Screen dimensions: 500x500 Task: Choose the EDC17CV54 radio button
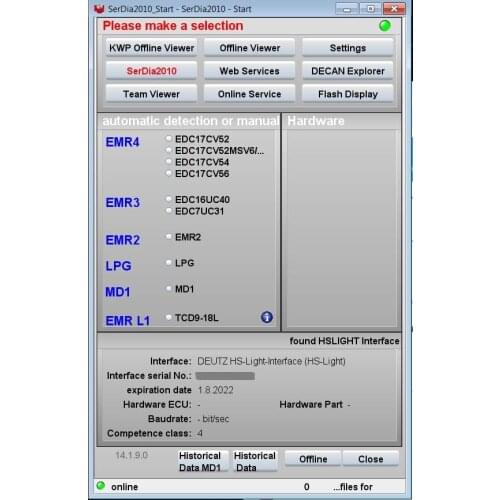[169, 161]
